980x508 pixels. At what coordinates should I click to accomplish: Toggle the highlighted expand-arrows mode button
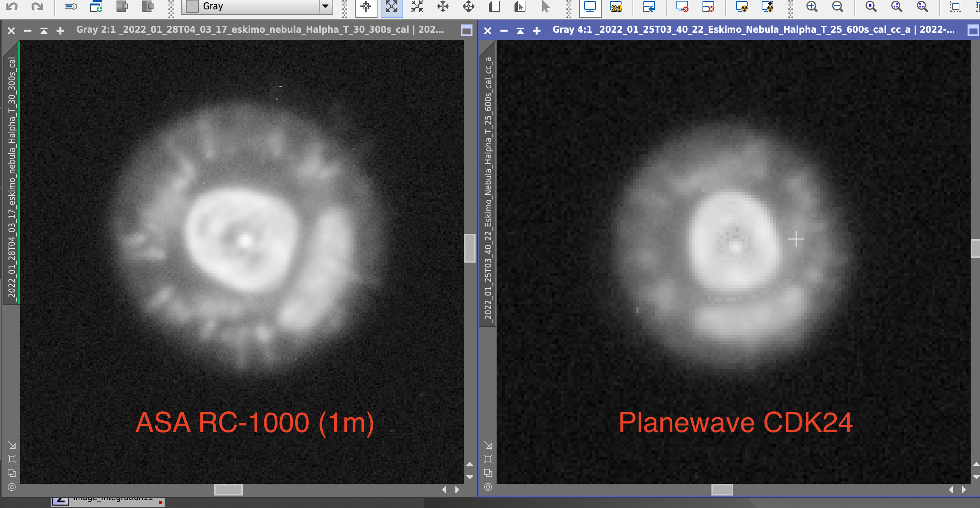[392, 7]
